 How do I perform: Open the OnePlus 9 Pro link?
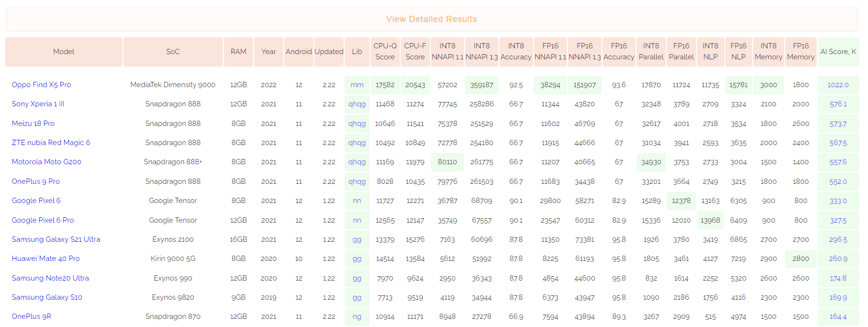click(x=35, y=181)
